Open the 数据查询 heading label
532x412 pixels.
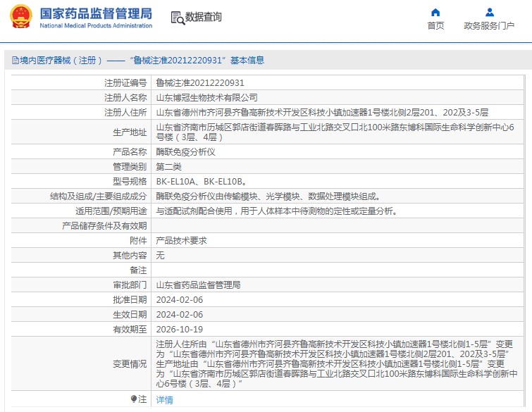point(203,18)
